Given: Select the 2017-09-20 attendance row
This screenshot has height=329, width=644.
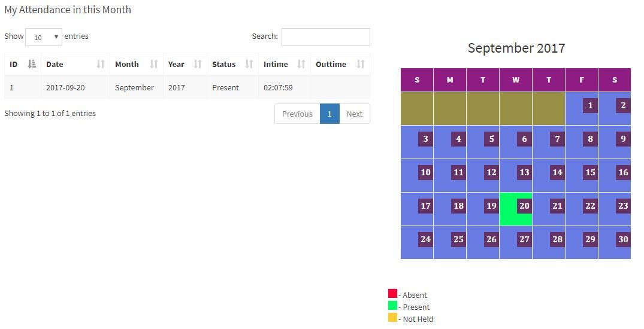Looking at the screenshot, I should [187, 87].
